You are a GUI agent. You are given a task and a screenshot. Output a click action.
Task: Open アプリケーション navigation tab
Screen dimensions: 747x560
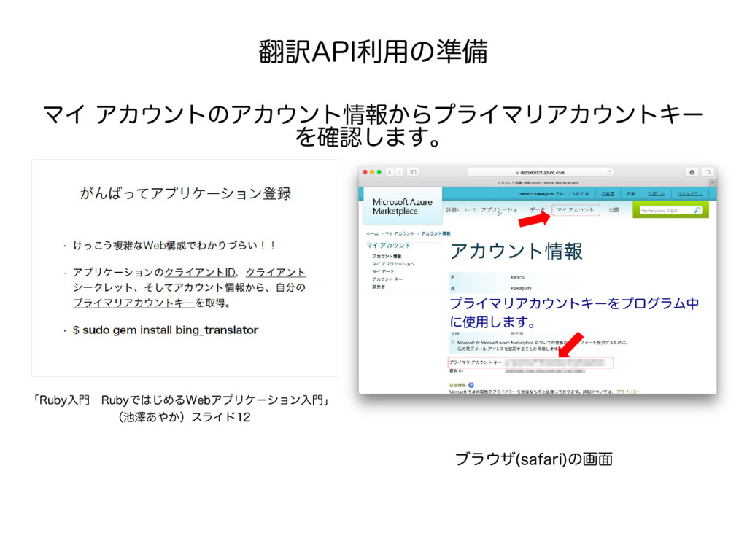(499, 211)
